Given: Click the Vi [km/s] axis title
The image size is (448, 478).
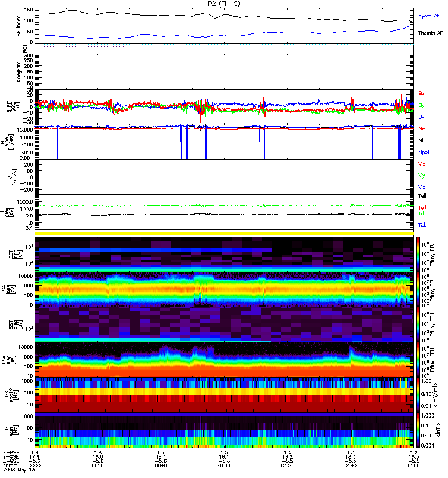Looking at the screenshot, I should [14, 177].
